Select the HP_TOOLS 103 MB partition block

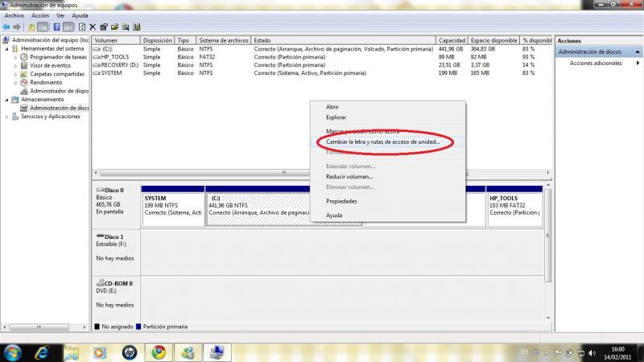pyautogui.click(x=514, y=206)
